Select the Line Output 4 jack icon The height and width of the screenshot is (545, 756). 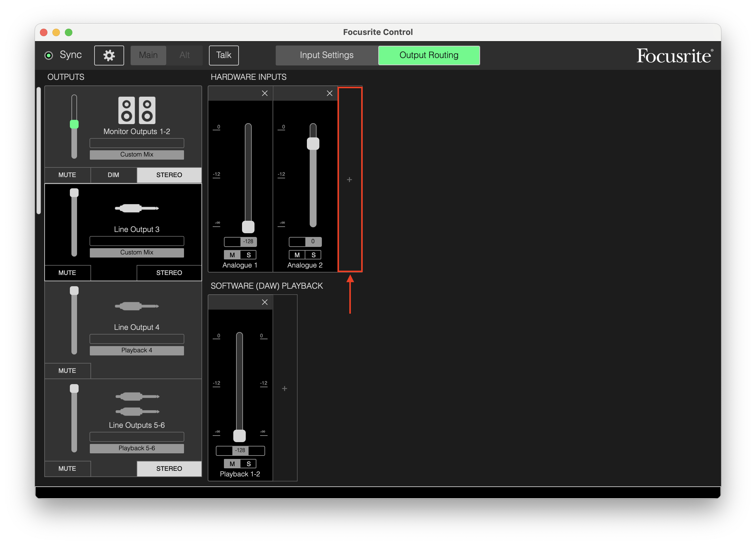tap(137, 306)
